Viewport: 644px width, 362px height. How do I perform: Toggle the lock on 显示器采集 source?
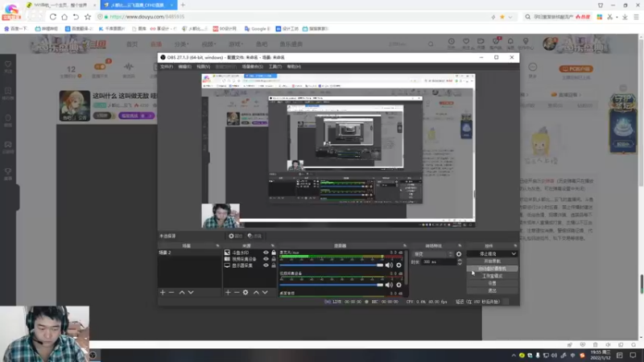274,265
